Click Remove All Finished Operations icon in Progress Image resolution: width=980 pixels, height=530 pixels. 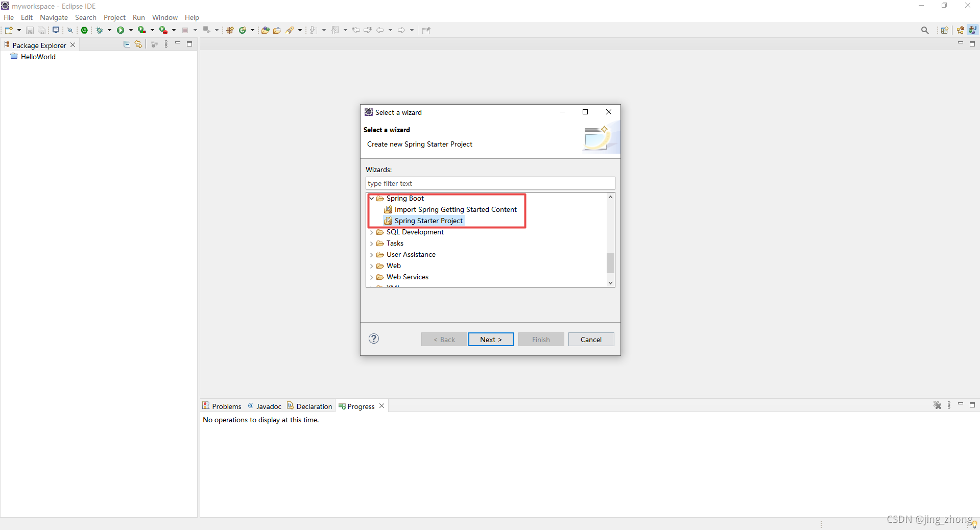(938, 405)
